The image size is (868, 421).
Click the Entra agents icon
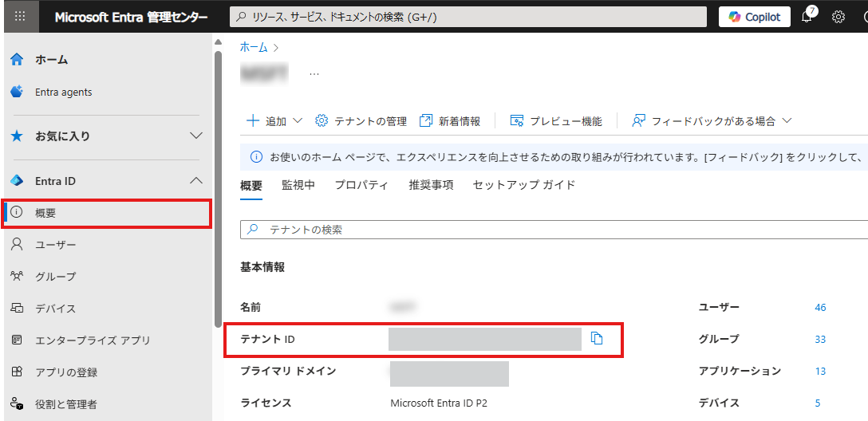18,92
